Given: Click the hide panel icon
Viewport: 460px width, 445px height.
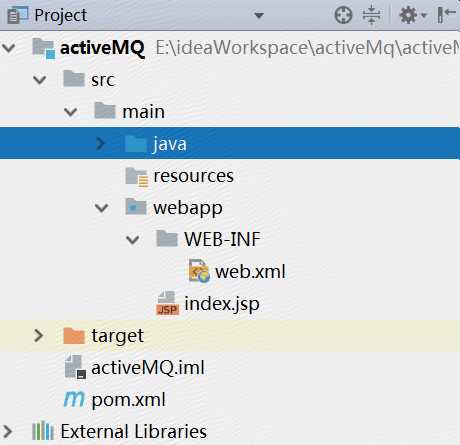Looking at the screenshot, I should pos(446,15).
